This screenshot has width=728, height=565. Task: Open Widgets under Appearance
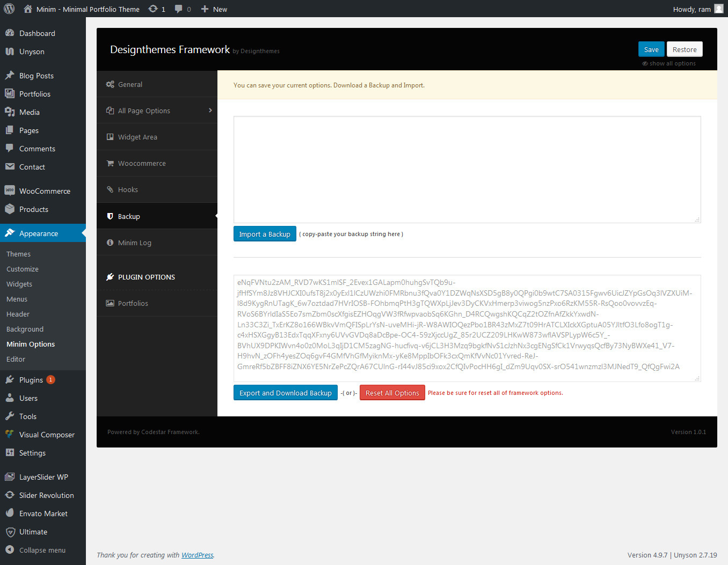click(x=19, y=284)
